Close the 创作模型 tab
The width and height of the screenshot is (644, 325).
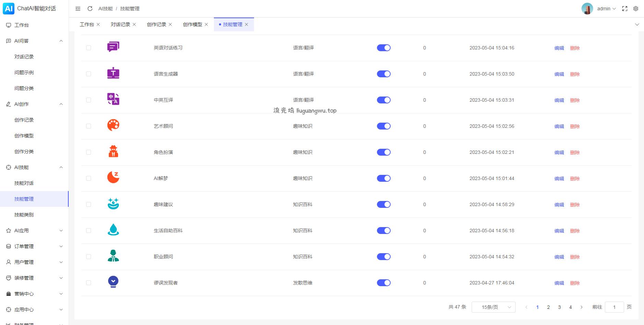(x=206, y=24)
